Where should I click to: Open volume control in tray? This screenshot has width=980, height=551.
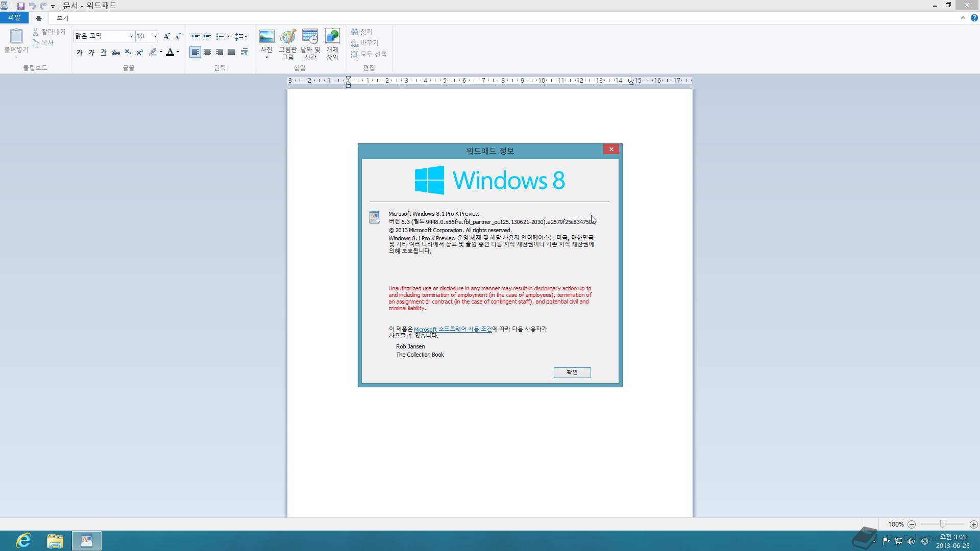(911, 541)
